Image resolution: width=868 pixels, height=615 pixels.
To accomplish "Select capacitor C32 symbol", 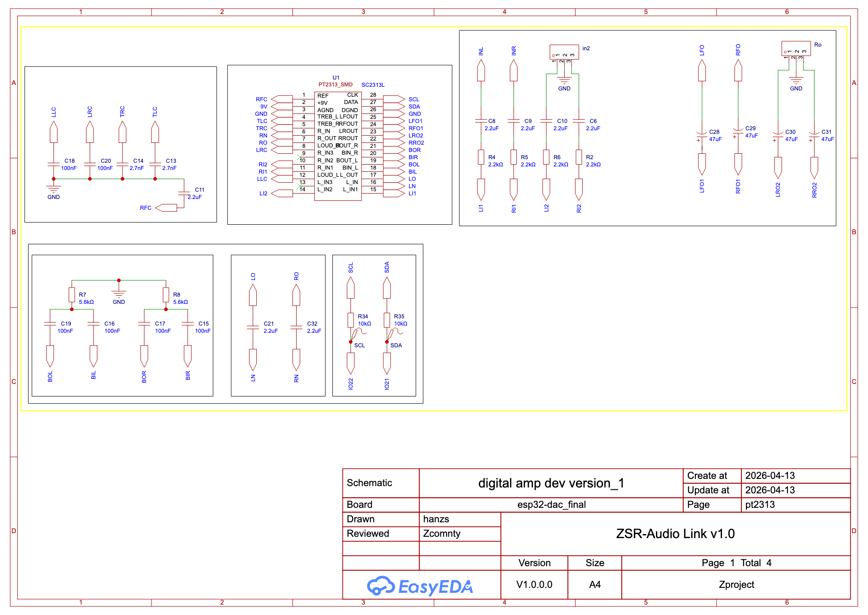I will [x=296, y=327].
